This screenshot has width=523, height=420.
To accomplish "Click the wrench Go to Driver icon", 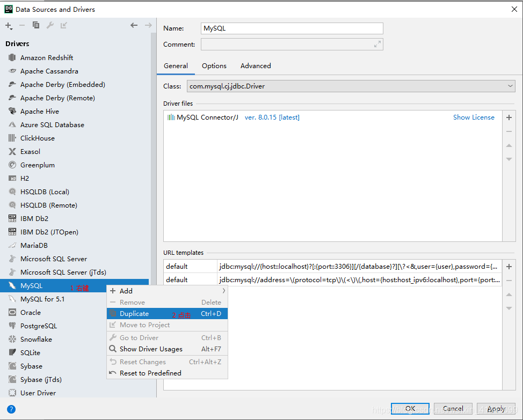I will pyautogui.click(x=50, y=25).
